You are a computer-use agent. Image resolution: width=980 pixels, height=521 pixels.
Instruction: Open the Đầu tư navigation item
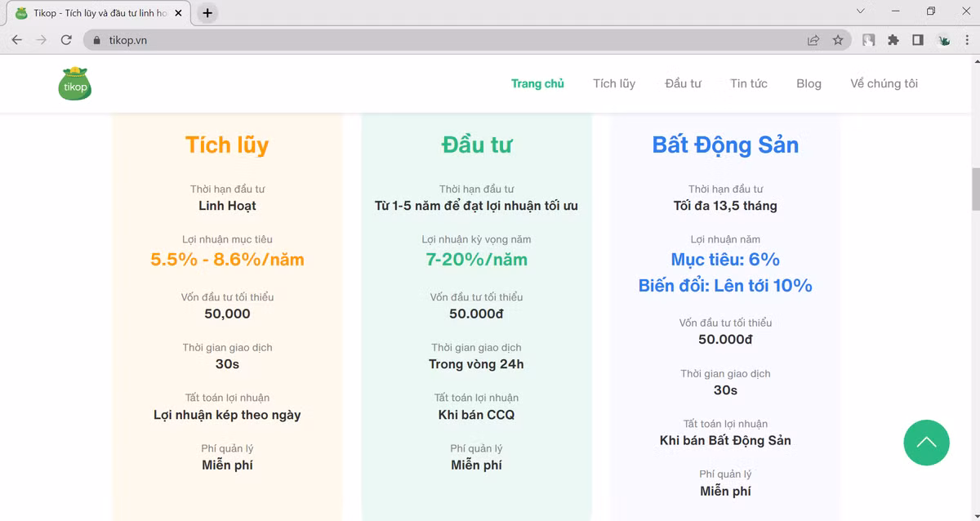(x=683, y=83)
